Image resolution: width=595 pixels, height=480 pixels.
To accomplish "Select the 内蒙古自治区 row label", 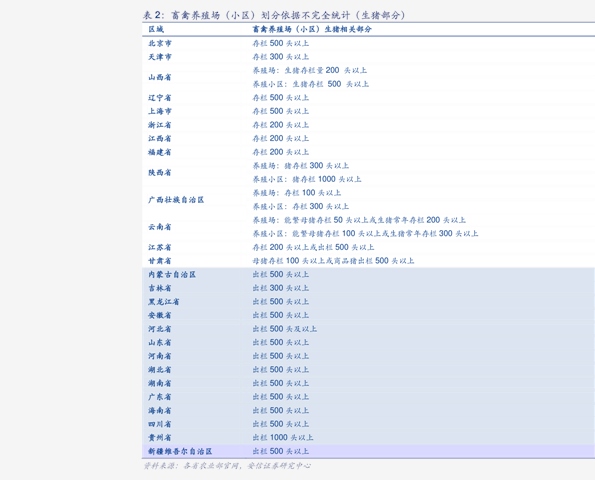I will point(172,274).
